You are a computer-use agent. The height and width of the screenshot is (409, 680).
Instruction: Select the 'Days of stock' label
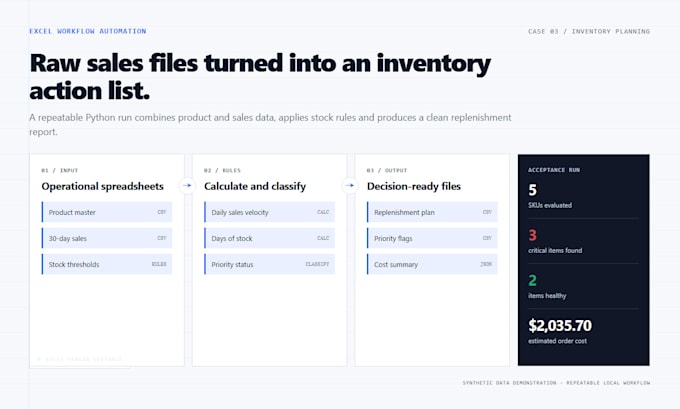coord(232,239)
